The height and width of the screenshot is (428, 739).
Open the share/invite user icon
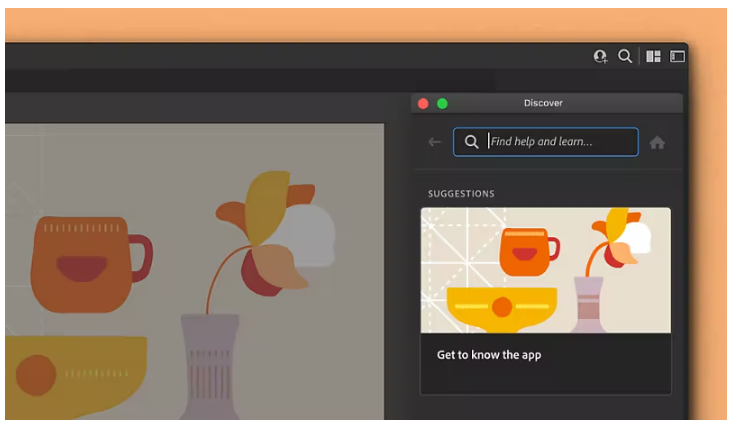(x=600, y=57)
